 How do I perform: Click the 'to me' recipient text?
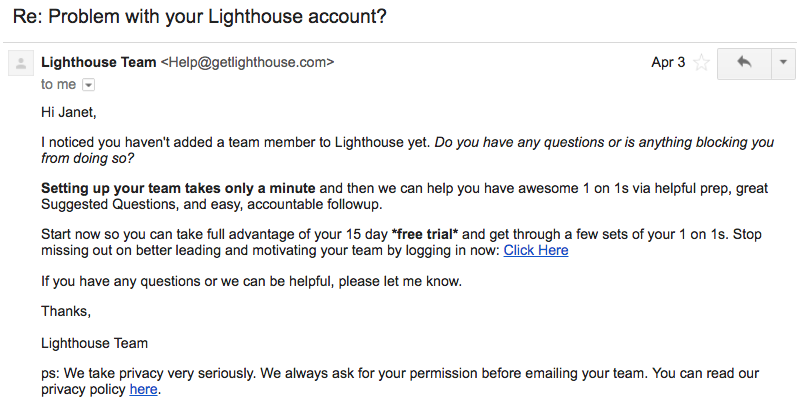[58, 84]
